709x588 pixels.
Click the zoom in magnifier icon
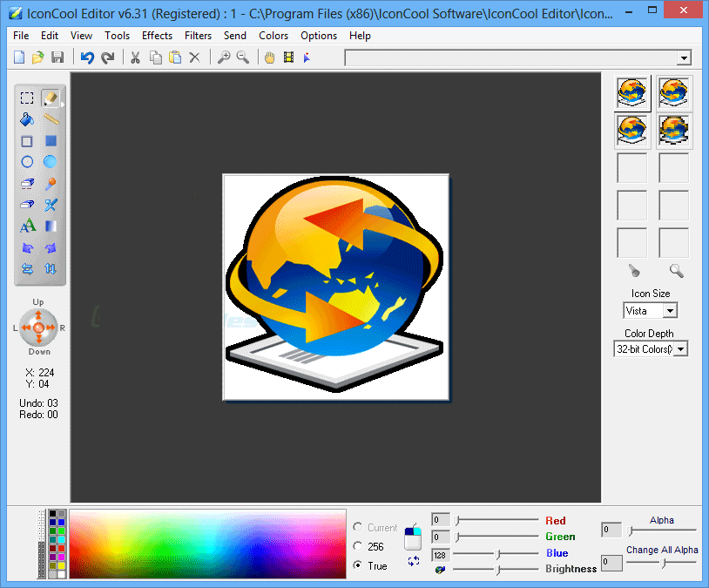(224, 57)
